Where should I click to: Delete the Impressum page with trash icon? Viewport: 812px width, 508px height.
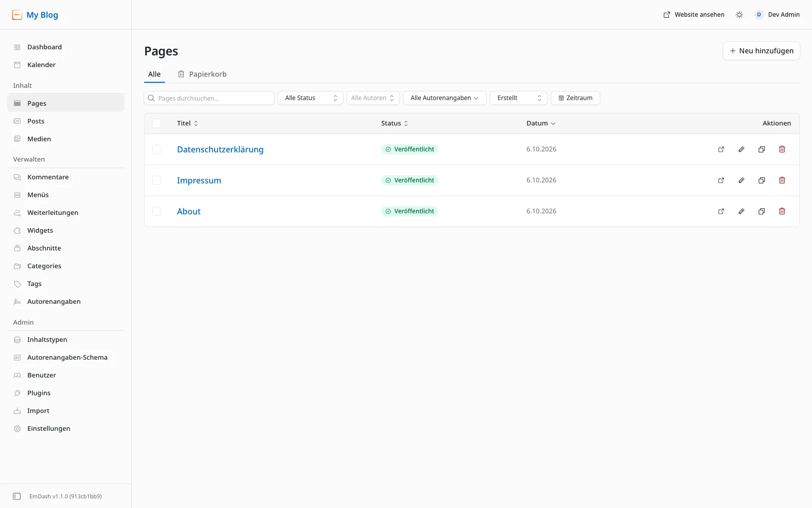[x=782, y=180]
